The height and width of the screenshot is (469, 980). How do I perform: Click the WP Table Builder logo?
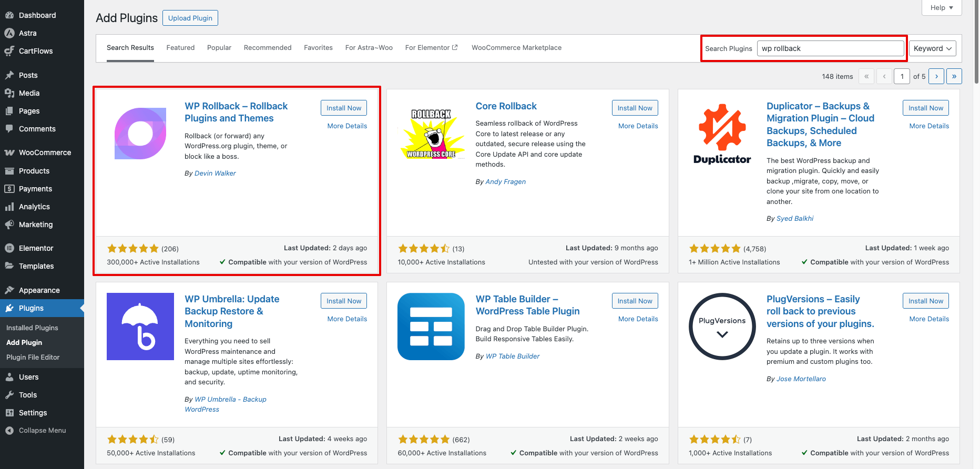pos(431,327)
